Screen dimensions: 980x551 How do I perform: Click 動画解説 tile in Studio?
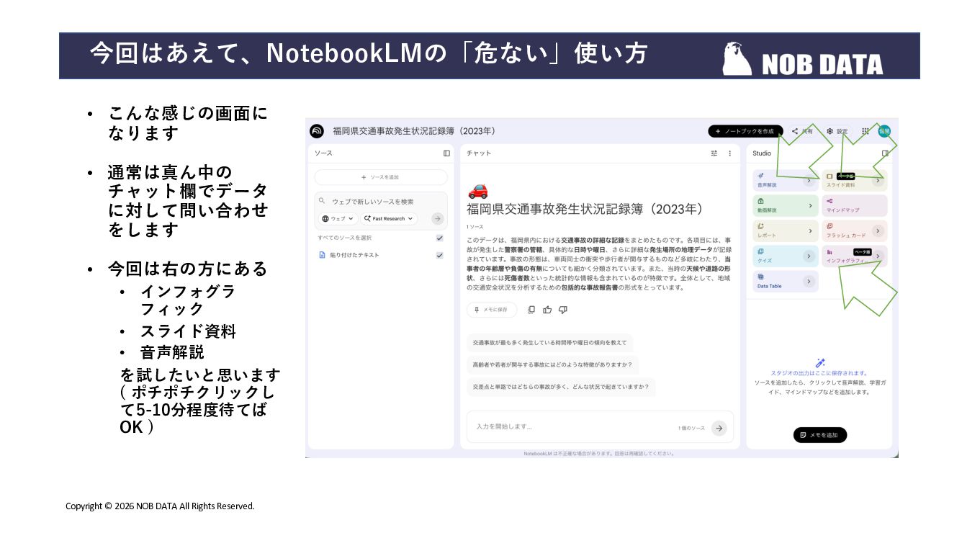(x=785, y=205)
